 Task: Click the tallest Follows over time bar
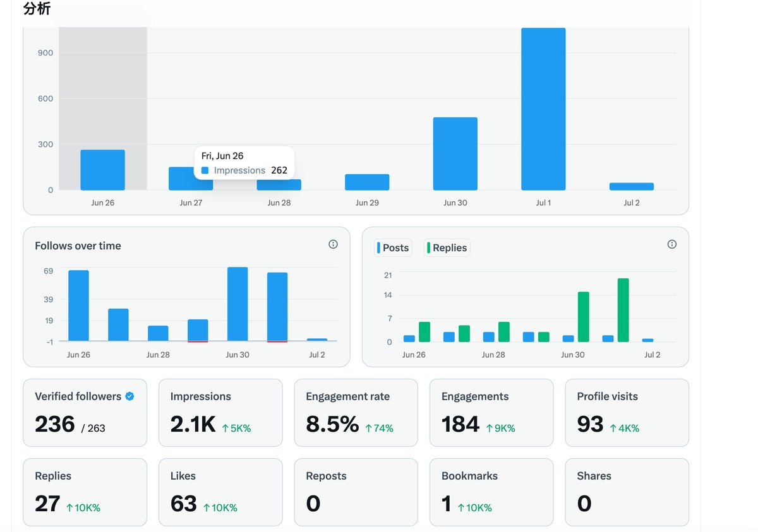point(238,304)
